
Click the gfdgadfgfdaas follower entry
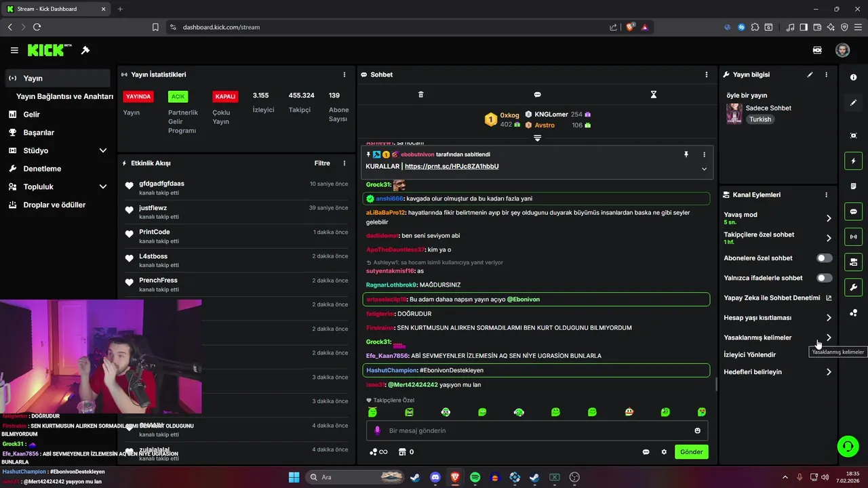pos(236,188)
